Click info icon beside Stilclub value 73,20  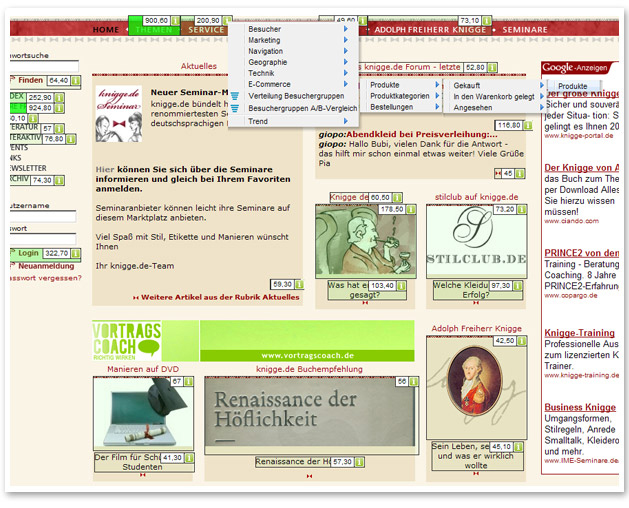pos(521,209)
